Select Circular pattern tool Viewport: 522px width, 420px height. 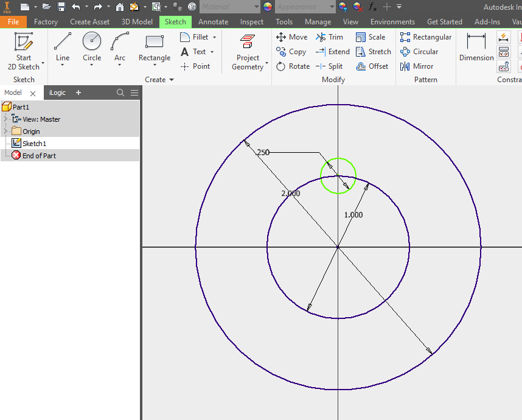[419, 52]
